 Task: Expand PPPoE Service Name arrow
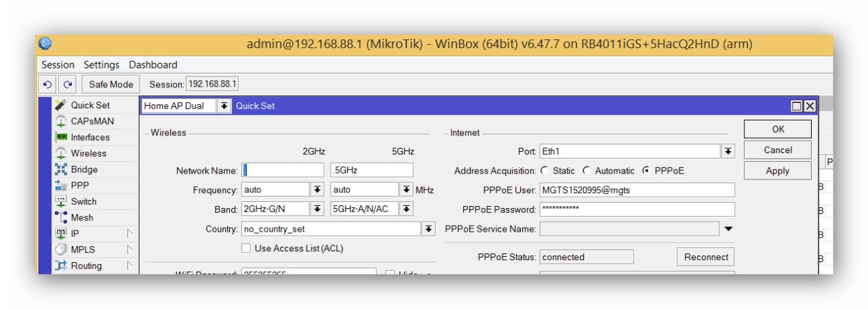[728, 229]
